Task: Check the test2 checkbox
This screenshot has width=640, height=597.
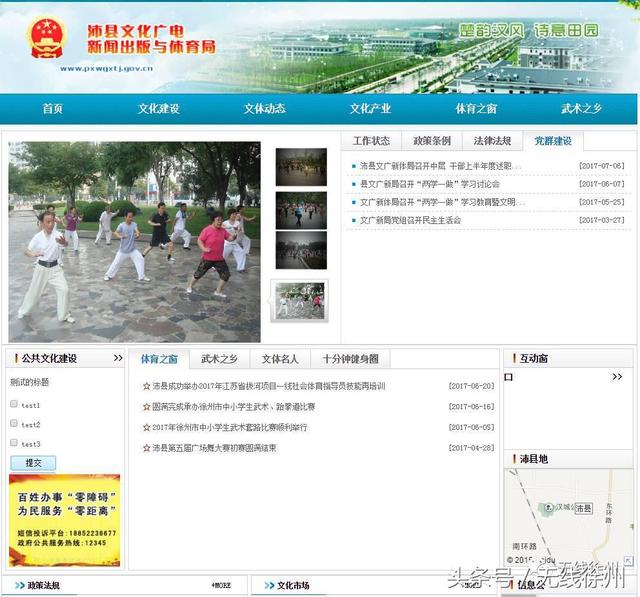Action: tap(14, 423)
